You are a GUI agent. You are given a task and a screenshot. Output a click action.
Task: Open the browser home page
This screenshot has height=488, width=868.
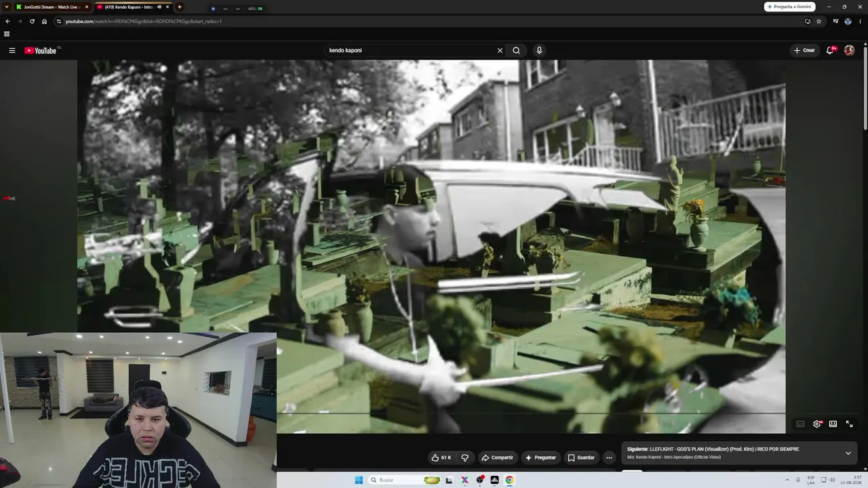click(x=44, y=21)
